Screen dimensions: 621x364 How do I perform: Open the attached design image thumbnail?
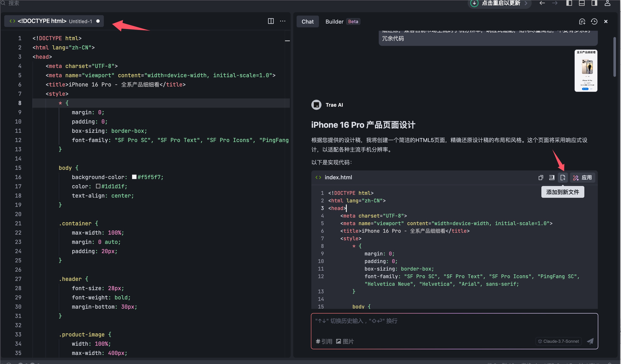click(x=586, y=71)
